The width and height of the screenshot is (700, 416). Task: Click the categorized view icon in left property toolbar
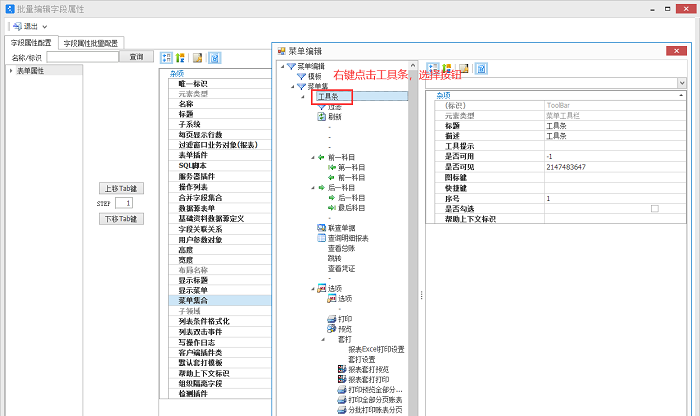167,58
